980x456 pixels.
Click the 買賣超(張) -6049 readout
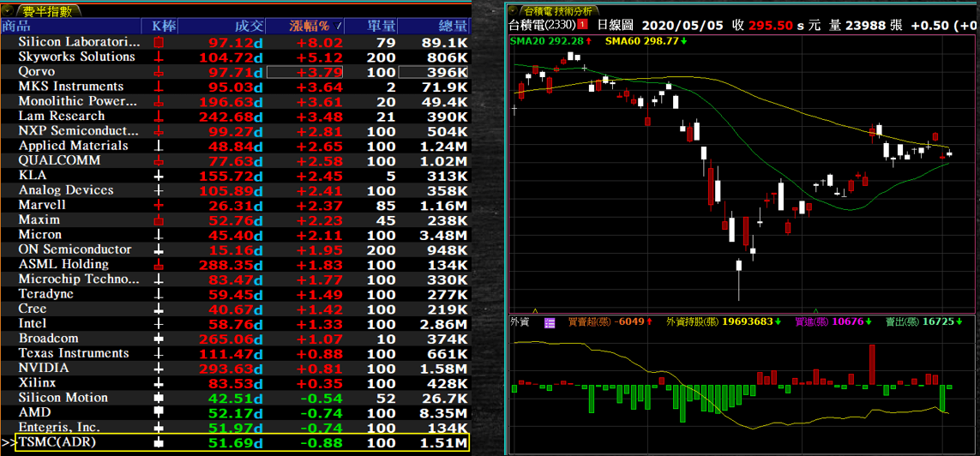click(x=611, y=322)
